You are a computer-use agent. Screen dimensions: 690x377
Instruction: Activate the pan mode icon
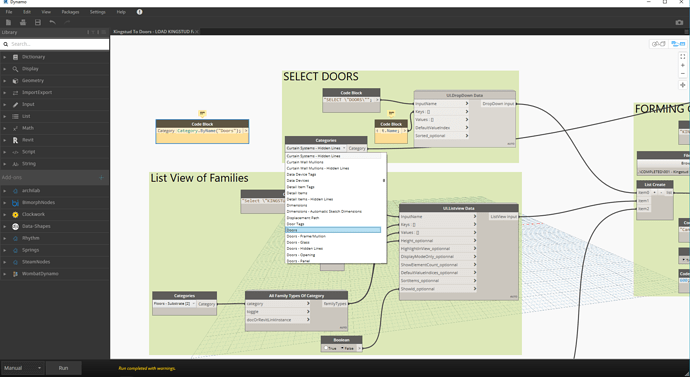[x=683, y=85]
